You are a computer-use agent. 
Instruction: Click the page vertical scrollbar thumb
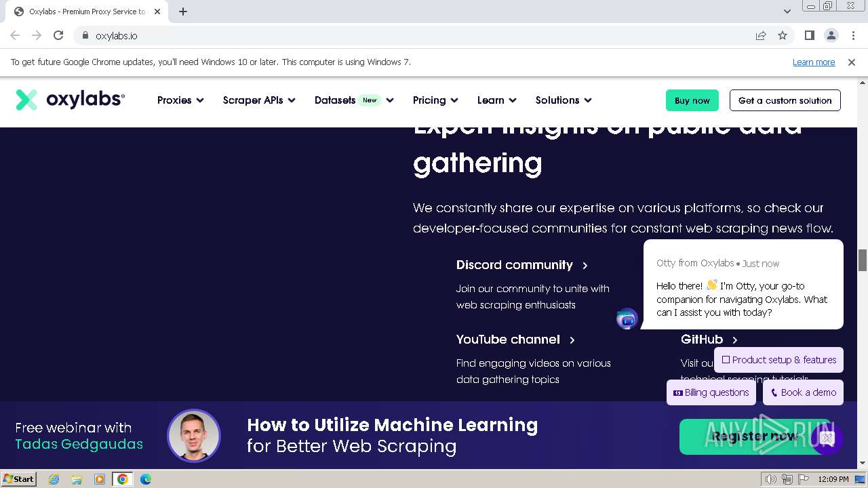pyautogui.click(x=863, y=260)
